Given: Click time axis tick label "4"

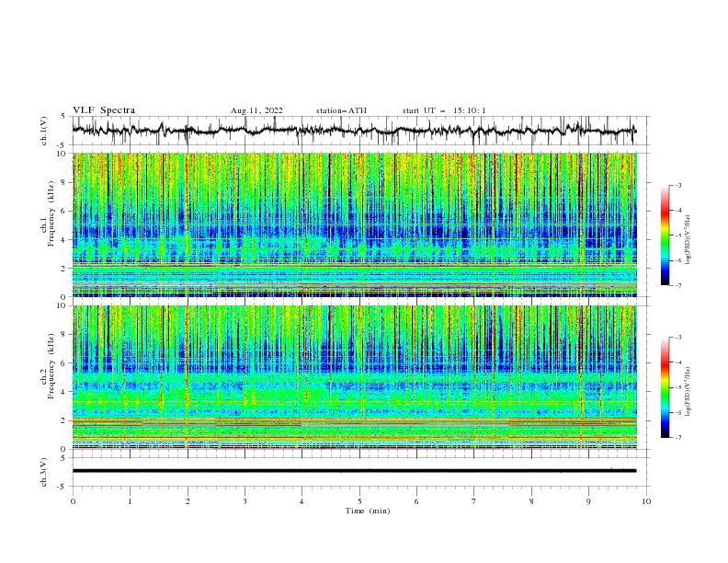Looking at the screenshot, I should [x=301, y=501].
